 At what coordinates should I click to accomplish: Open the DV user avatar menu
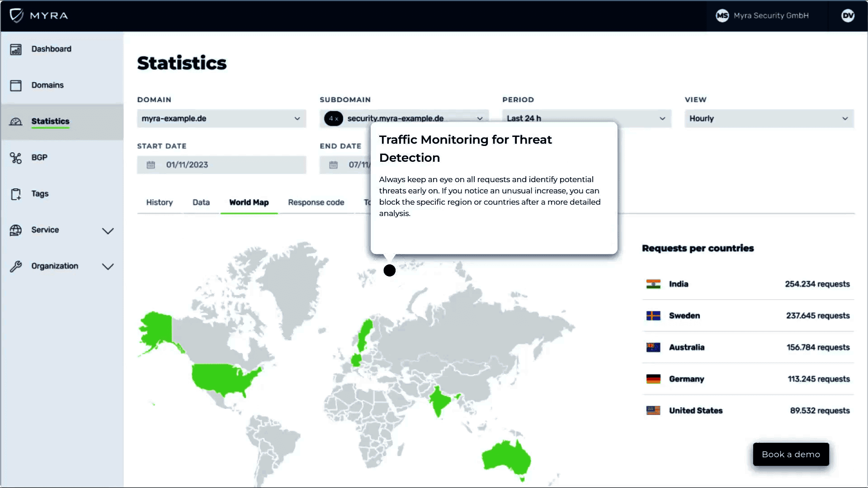click(x=848, y=16)
